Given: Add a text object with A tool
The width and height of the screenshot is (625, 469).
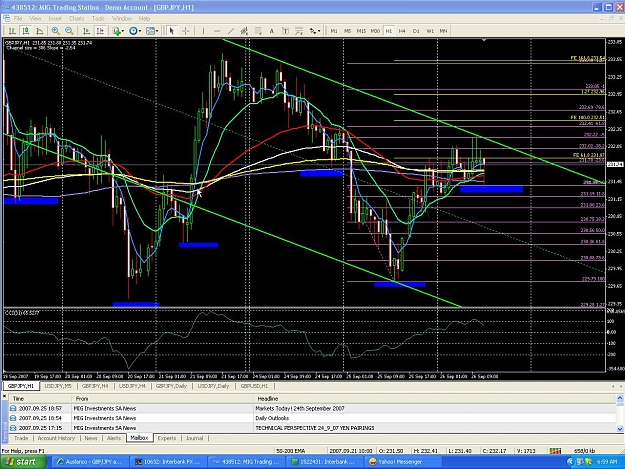Looking at the screenshot, I should click(272, 31).
